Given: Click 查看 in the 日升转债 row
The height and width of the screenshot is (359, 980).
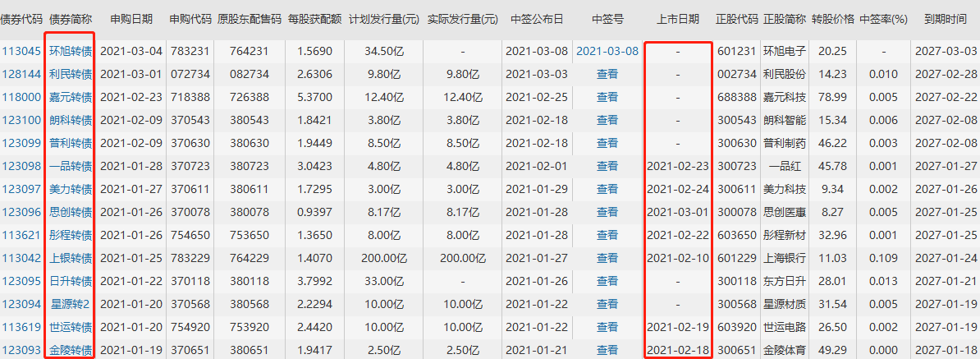Looking at the screenshot, I should point(607,281).
